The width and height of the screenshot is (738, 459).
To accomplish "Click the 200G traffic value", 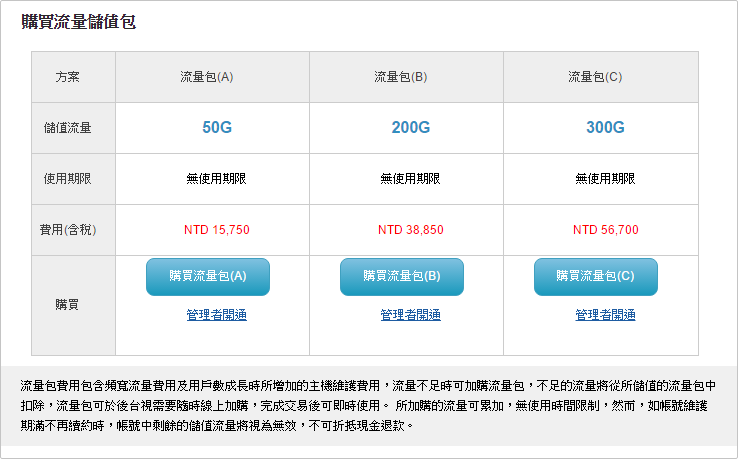I will click(411, 128).
